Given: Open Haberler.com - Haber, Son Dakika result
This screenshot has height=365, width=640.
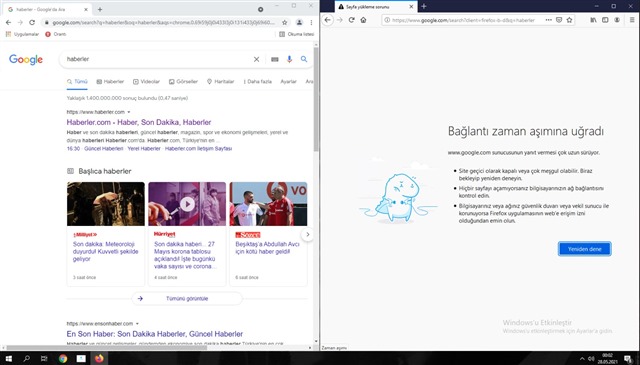Looking at the screenshot, I should (x=139, y=122).
